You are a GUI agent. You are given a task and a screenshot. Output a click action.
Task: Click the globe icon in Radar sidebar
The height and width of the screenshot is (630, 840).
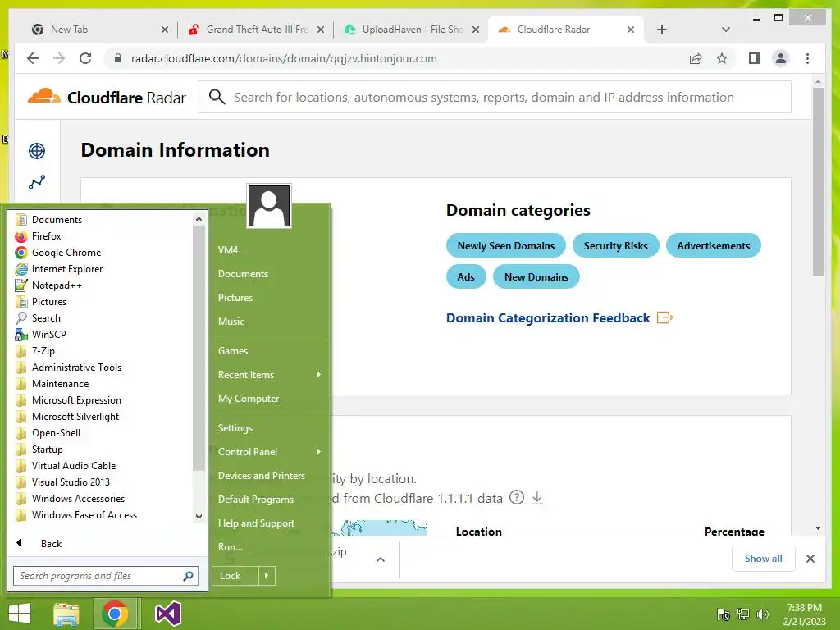pos(37,151)
